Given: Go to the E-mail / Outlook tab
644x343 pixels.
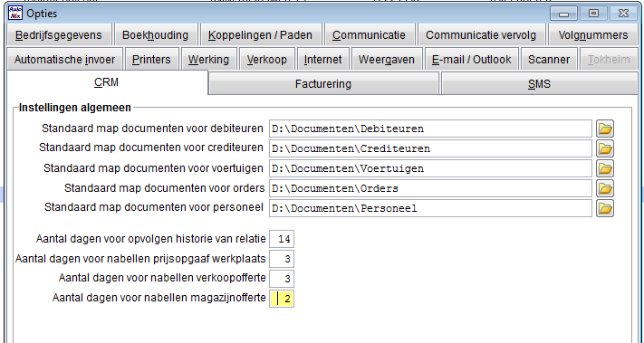Looking at the screenshot, I should (x=472, y=60).
